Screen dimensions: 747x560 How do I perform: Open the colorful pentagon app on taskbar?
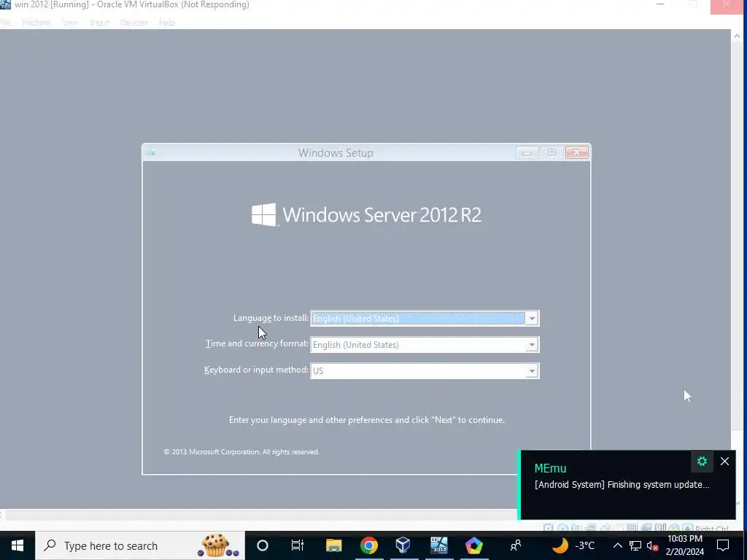pyautogui.click(x=474, y=545)
